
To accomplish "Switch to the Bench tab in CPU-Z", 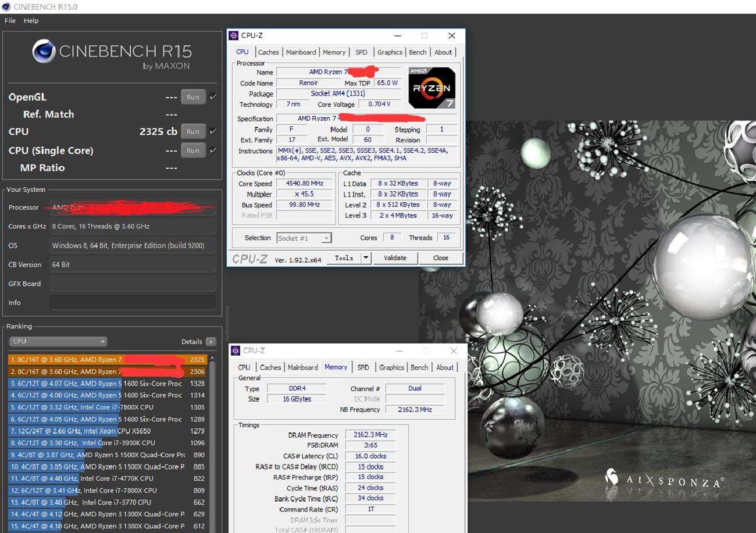I will 417,52.
